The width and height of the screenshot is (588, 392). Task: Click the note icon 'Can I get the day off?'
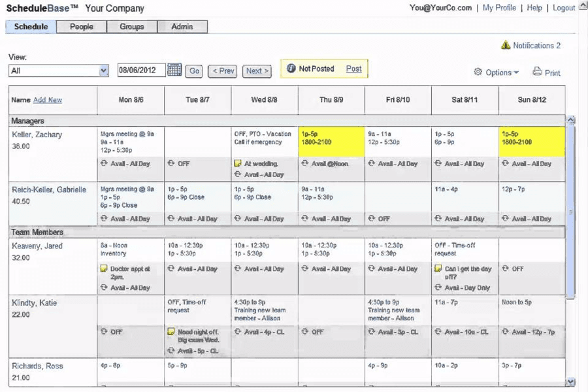pos(438,269)
